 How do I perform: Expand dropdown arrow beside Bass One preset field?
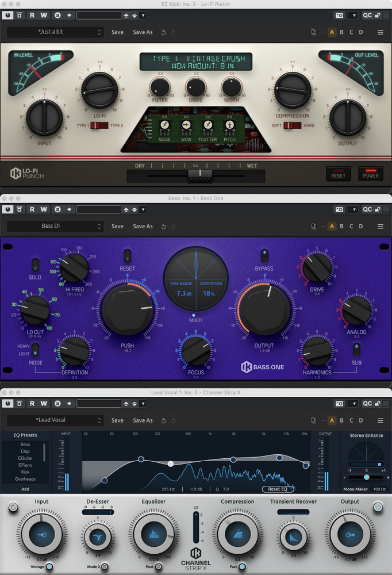pos(143,209)
